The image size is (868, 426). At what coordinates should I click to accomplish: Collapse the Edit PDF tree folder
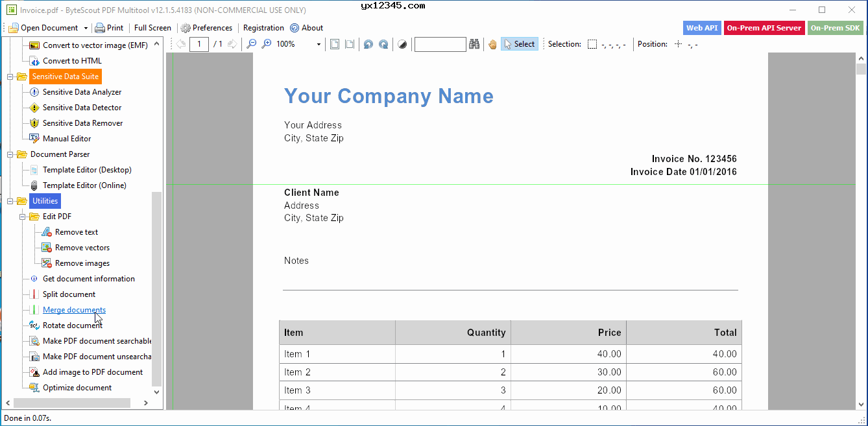pyautogui.click(x=23, y=217)
